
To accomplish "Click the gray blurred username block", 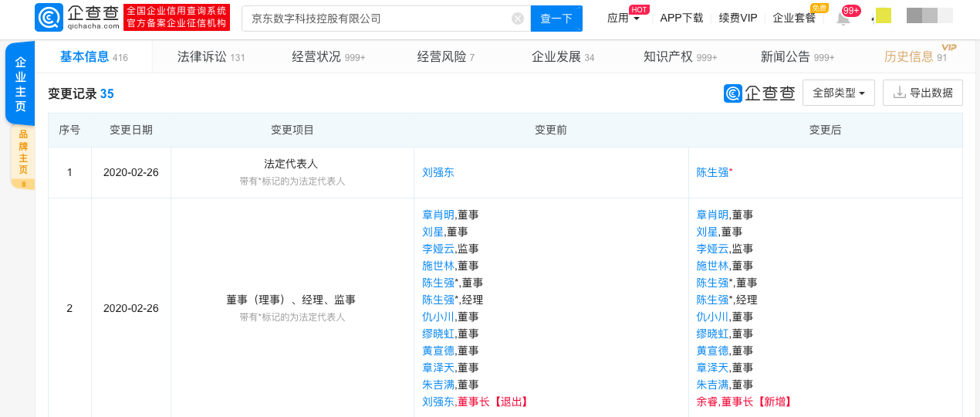I will click(929, 15).
